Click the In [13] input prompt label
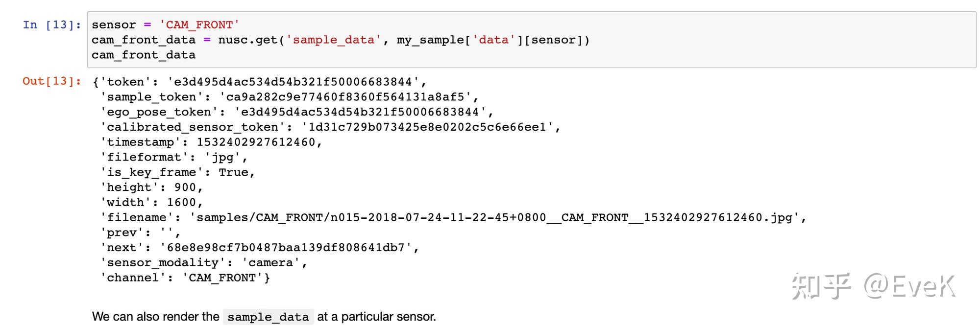Image resolution: width=980 pixels, height=326 pixels. click(52, 24)
